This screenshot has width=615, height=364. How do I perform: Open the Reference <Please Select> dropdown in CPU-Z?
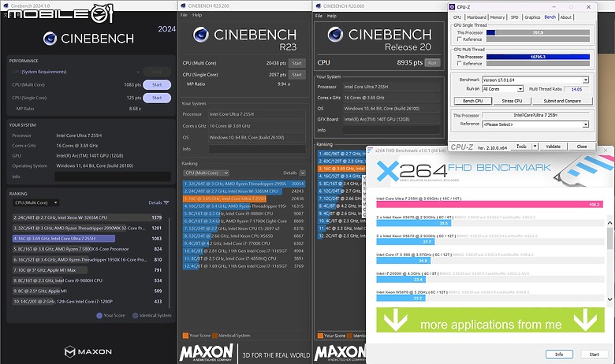click(586, 124)
